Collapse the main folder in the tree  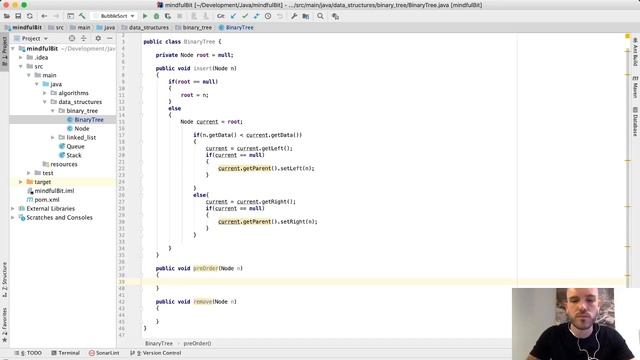pyautogui.click(x=29, y=75)
